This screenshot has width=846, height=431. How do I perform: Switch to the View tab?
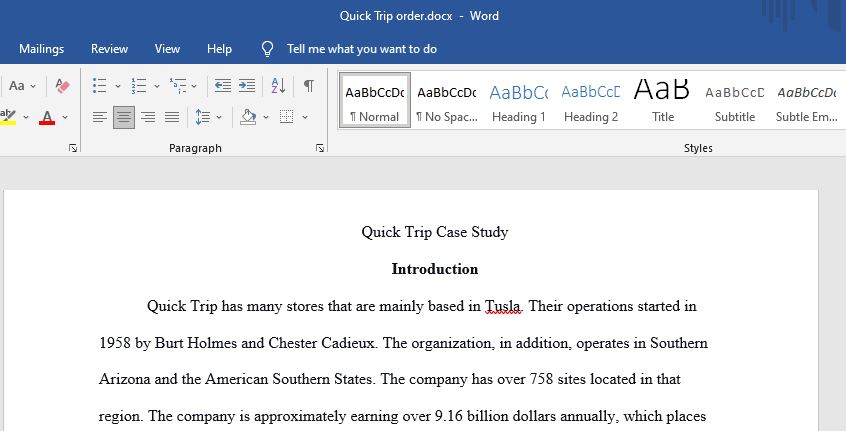pos(167,49)
